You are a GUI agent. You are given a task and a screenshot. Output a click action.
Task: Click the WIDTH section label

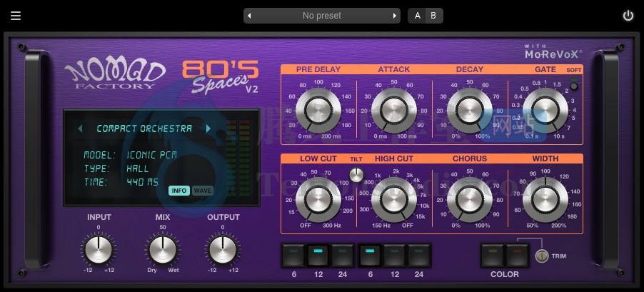click(545, 158)
